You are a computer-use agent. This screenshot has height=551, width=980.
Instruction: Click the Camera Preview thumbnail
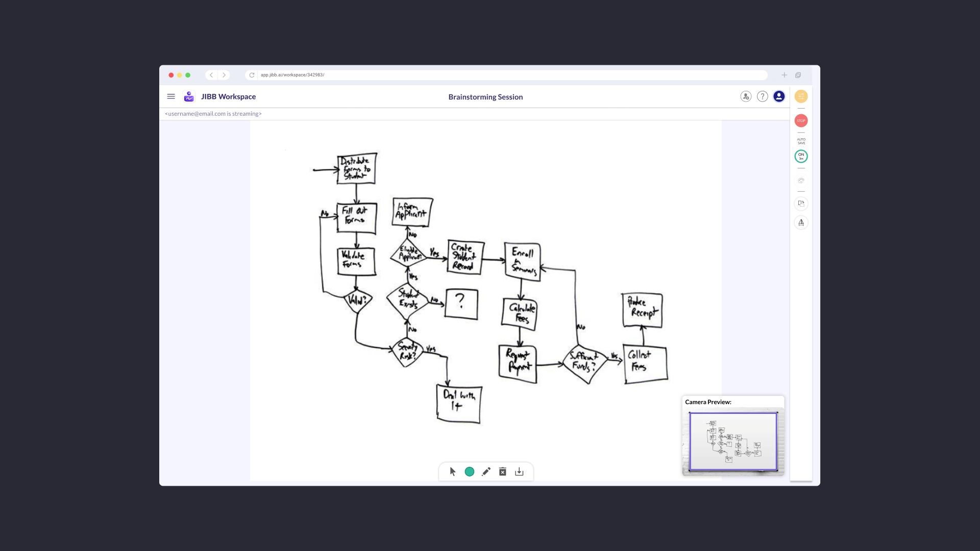point(733,441)
